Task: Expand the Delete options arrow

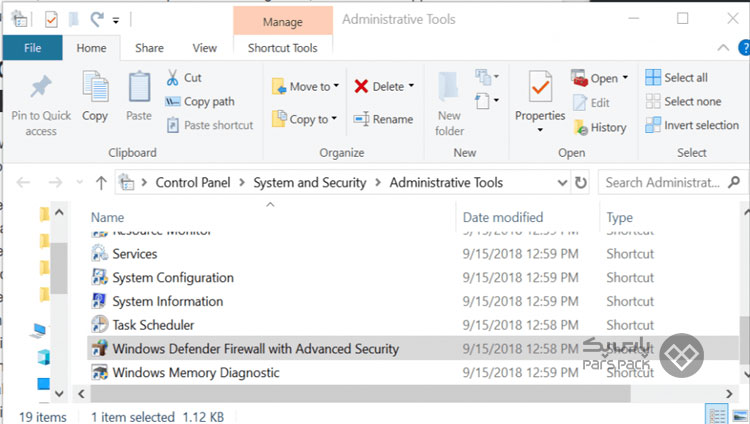Action: point(411,86)
